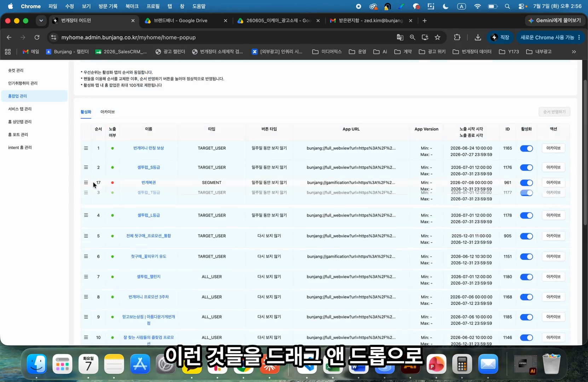Viewport: 588px width, 382px height.
Task: Expand hidden bookmarks chevron
Action: [x=574, y=52]
